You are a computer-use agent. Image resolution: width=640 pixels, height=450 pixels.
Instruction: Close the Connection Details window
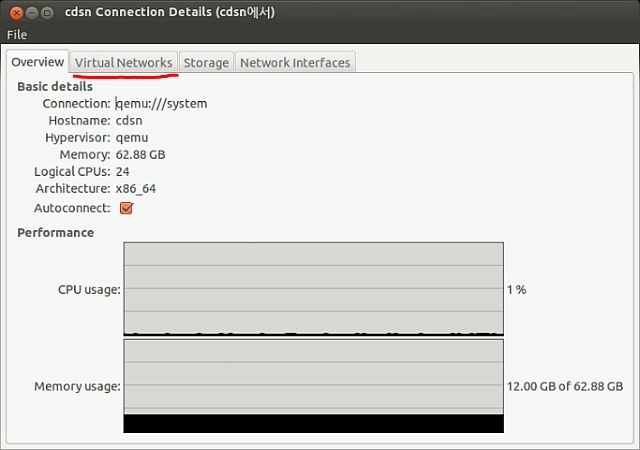[16, 13]
